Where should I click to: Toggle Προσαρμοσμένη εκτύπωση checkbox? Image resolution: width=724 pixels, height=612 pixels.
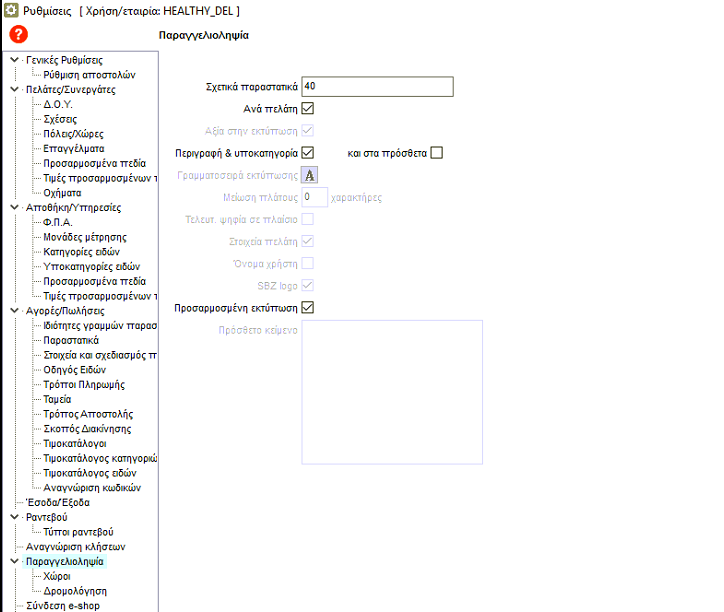[308, 307]
